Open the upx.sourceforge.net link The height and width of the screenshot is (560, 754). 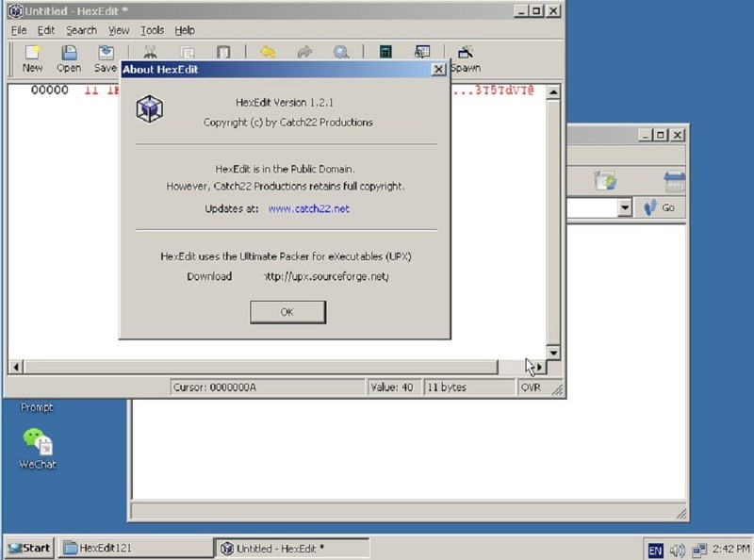coord(326,276)
